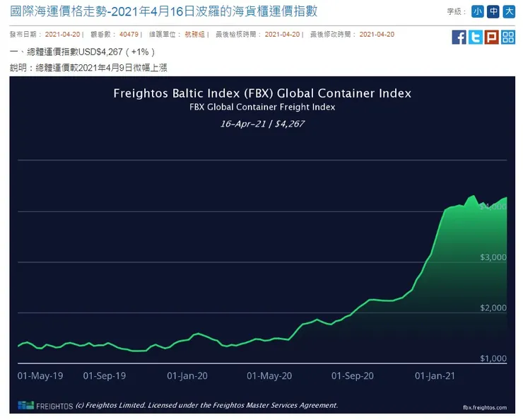The height and width of the screenshot is (420, 523).
Task: Click the 字級 font size label
Action: pyautogui.click(x=457, y=12)
